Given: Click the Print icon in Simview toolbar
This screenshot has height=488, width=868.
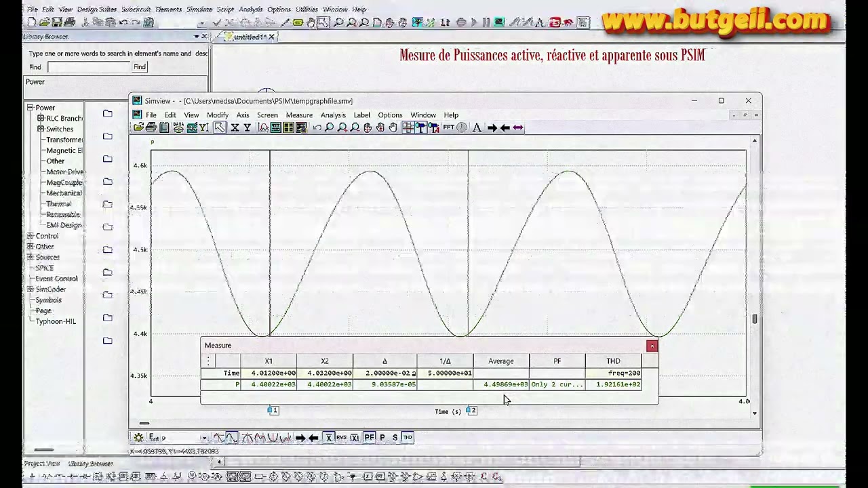Looking at the screenshot, I should click(151, 127).
